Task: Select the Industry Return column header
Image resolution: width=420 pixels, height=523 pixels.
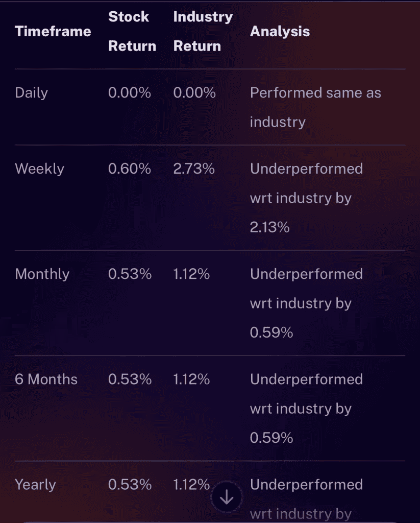Action: pyautogui.click(x=203, y=31)
